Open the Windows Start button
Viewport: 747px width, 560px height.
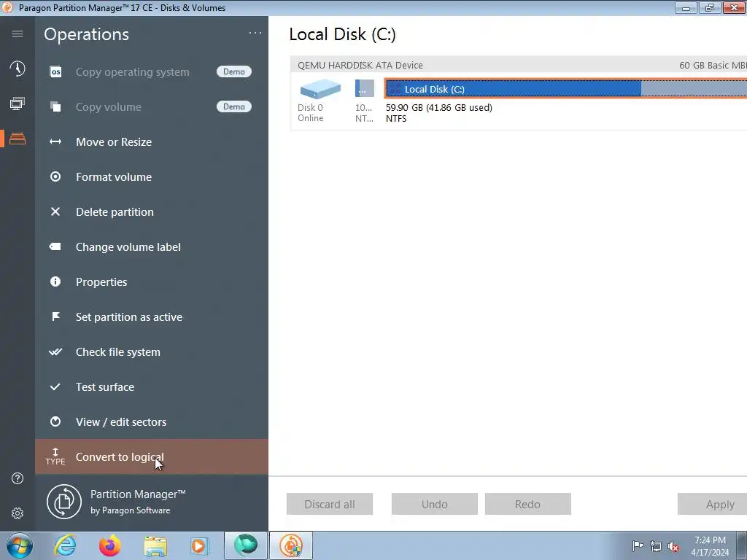(x=20, y=545)
